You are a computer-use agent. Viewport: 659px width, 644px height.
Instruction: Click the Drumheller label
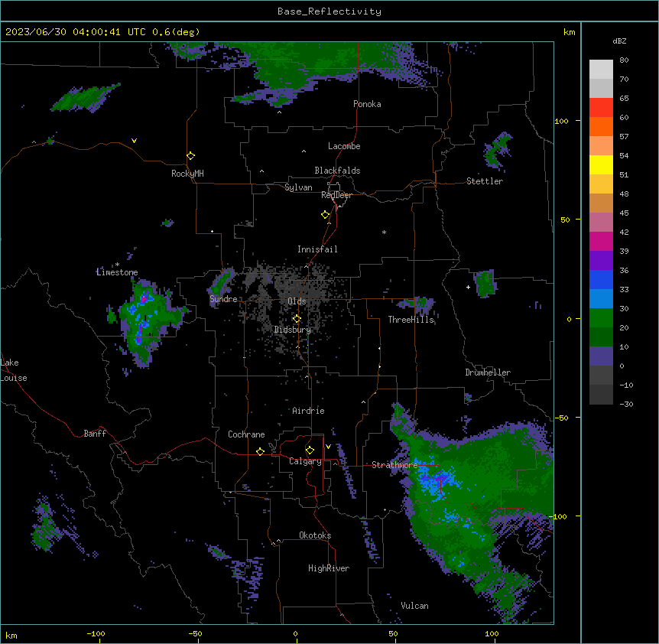tap(488, 372)
